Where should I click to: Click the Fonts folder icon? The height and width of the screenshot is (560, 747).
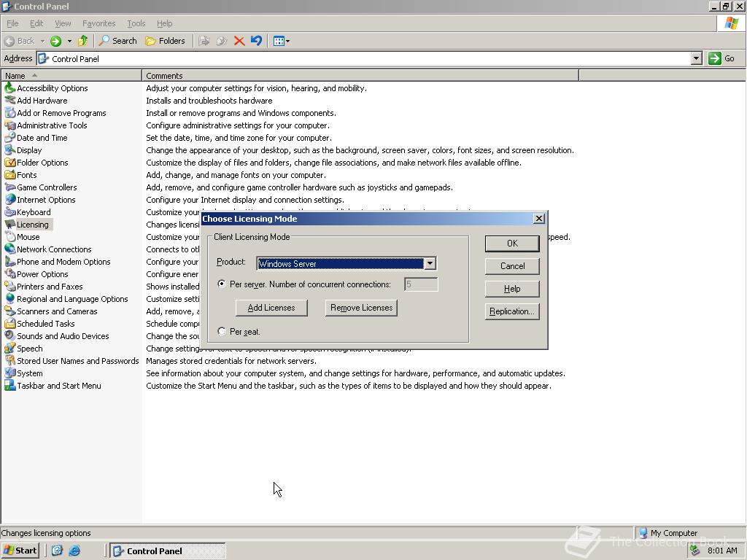pos(9,175)
